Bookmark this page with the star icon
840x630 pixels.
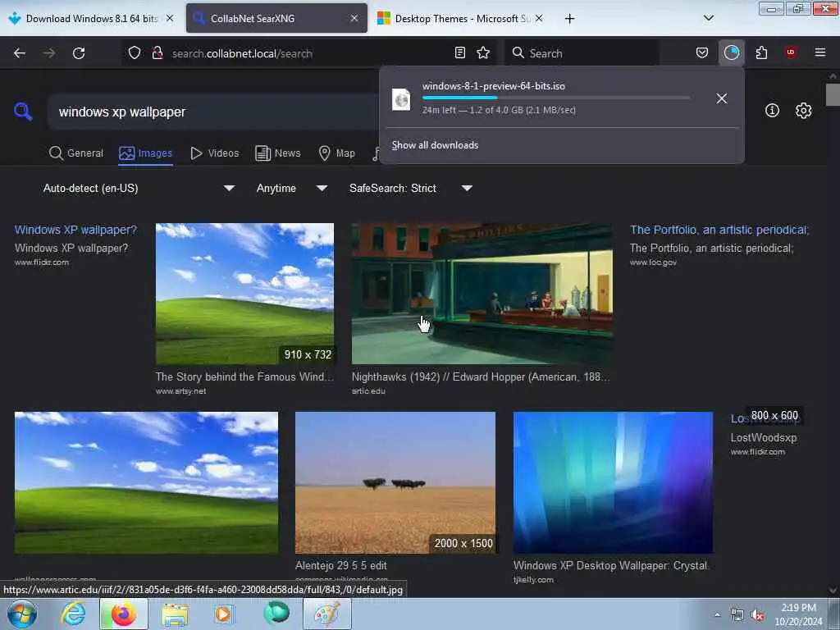click(x=483, y=52)
